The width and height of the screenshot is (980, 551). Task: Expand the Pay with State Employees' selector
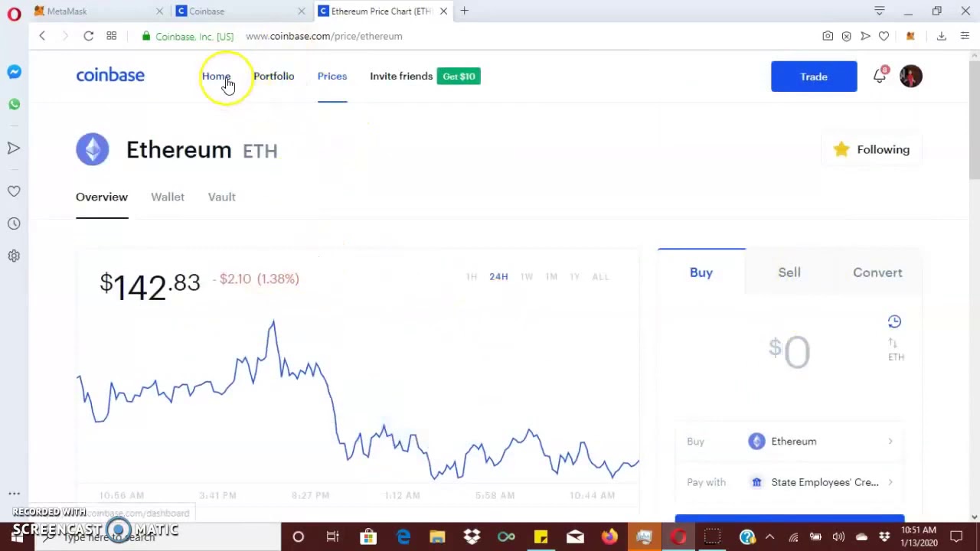(x=789, y=482)
